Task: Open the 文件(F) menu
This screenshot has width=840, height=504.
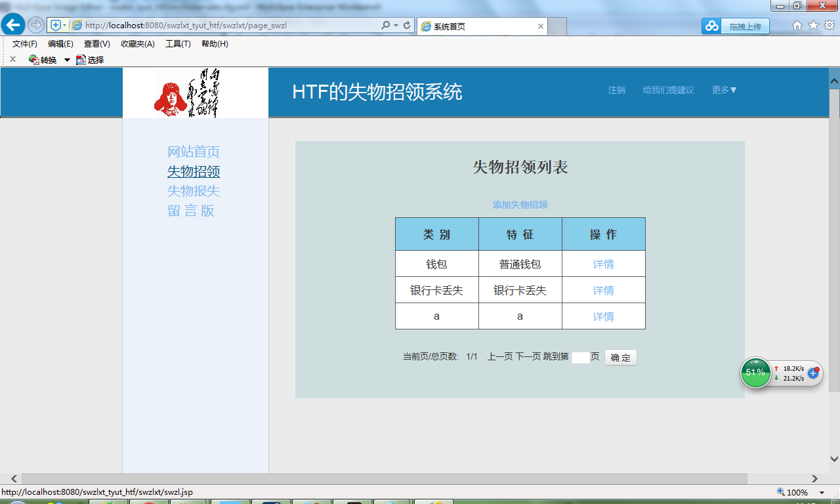Action: click(x=25, y=44)
